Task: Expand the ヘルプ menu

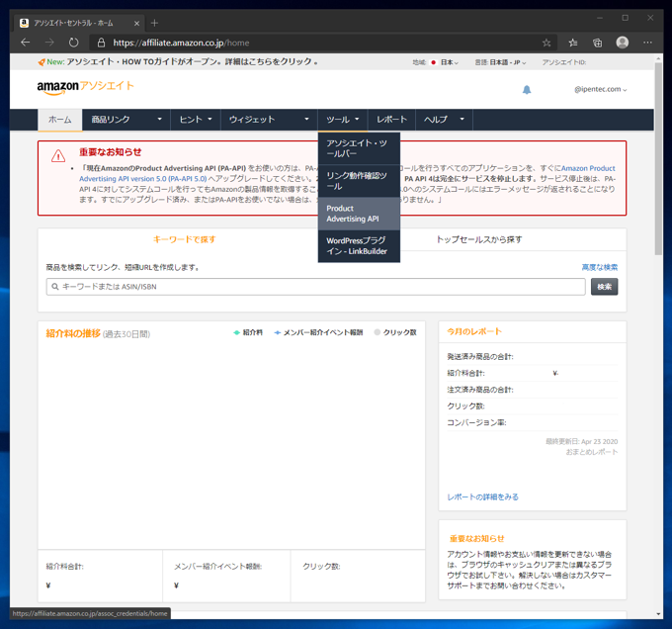Action: [x=444, y=120]
